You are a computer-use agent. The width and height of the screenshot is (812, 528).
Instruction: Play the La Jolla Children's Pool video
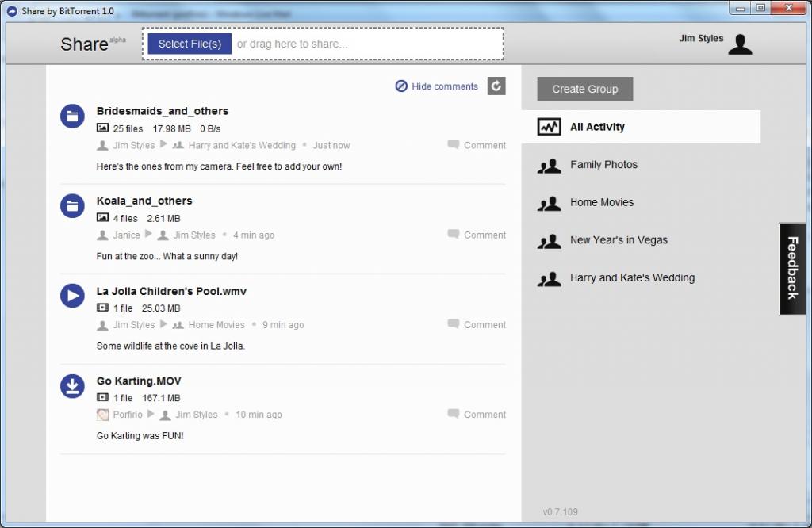72,296
